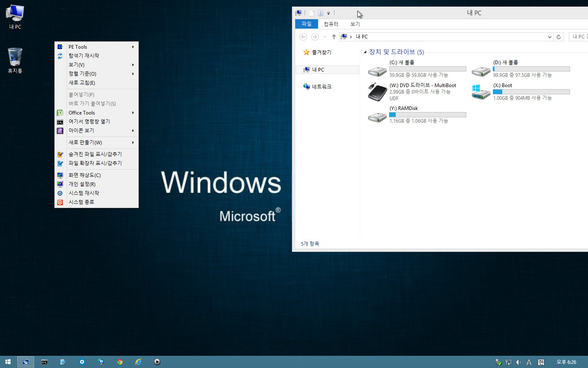Viewport: 588px width, 368px height.
Task: Expand the 정렬 기준(O) submenu arrow
Action: point(133,74)
